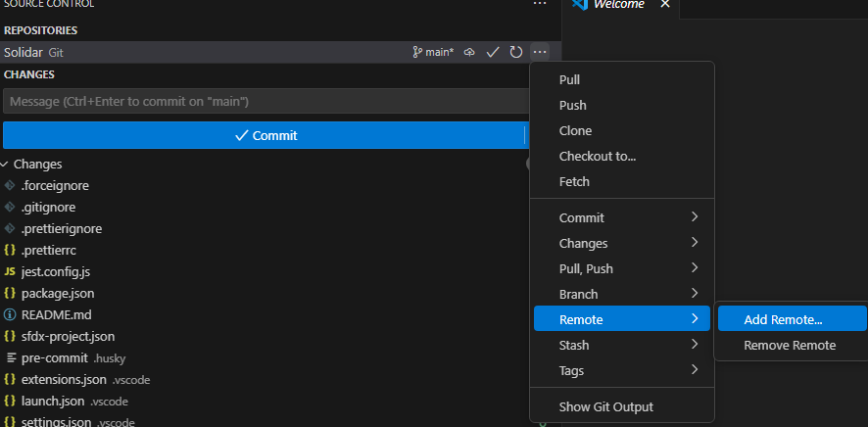Choose Remove Remote in submenu

[793, 345]
